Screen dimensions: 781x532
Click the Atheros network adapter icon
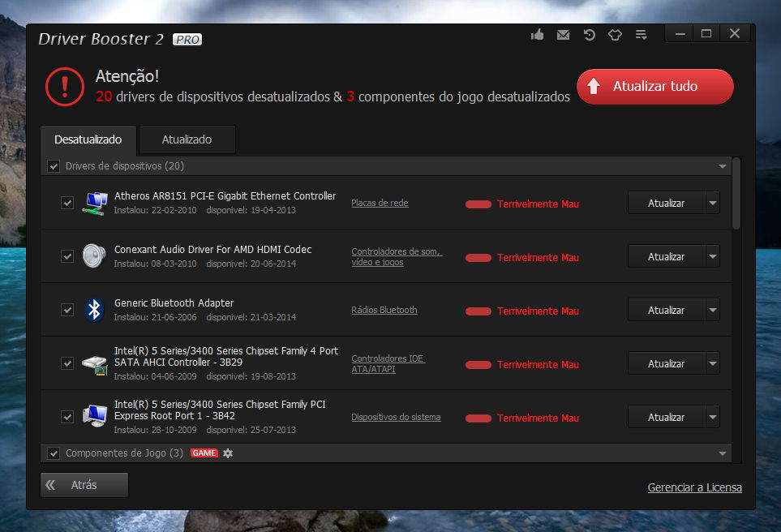pos(95,204)
